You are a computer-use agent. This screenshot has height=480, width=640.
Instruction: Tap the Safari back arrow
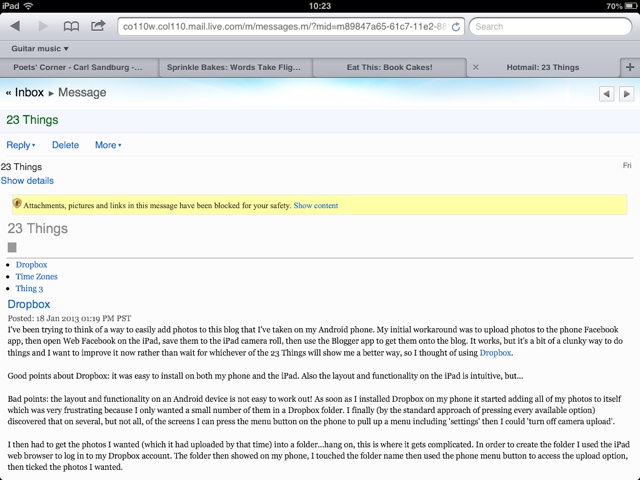tap(15, 26)
